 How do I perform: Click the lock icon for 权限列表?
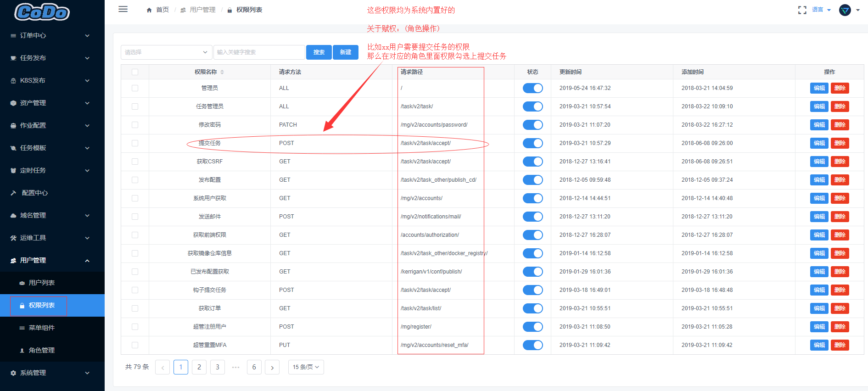(x=22, y=306)
